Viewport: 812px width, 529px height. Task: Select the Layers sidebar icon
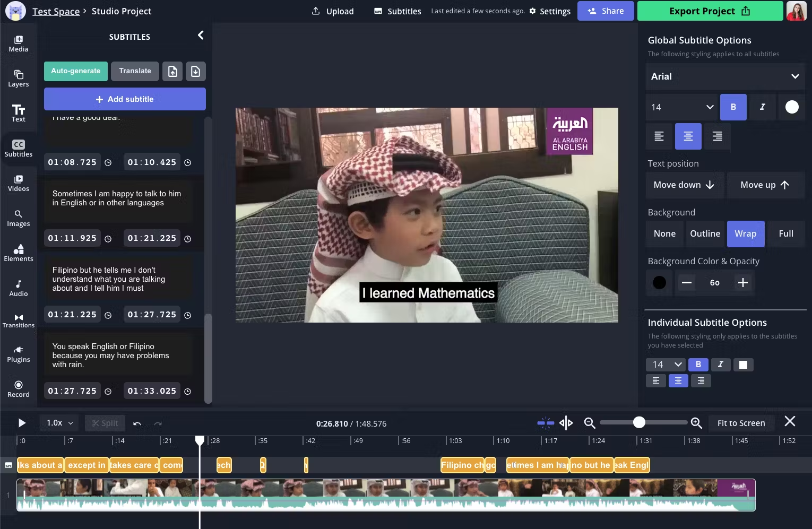pos(18,79)
